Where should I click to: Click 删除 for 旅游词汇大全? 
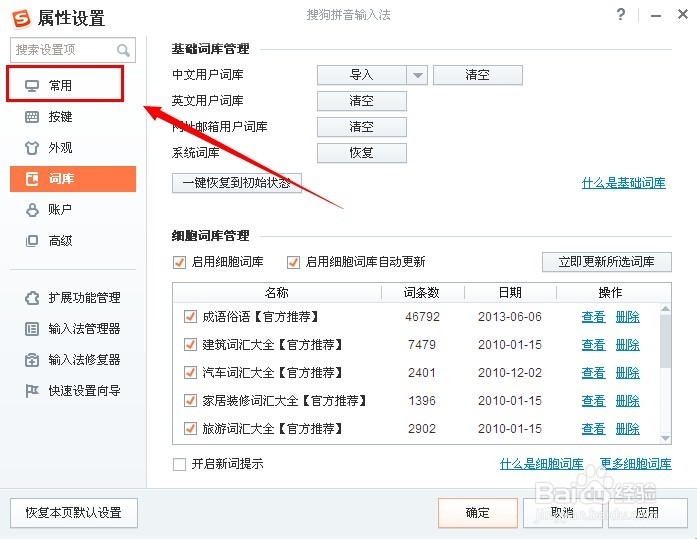pos(627,429)
